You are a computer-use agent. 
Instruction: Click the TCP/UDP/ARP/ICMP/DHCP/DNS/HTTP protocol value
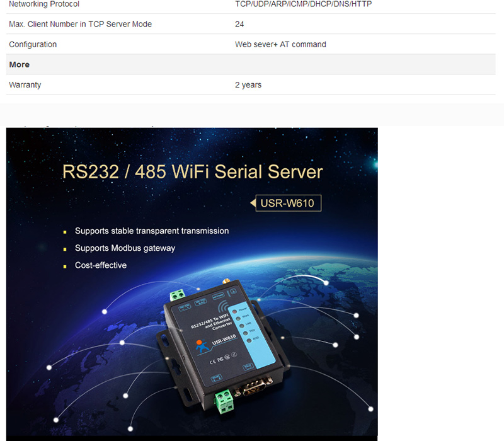pyautogui.click(x=302, y=4)
